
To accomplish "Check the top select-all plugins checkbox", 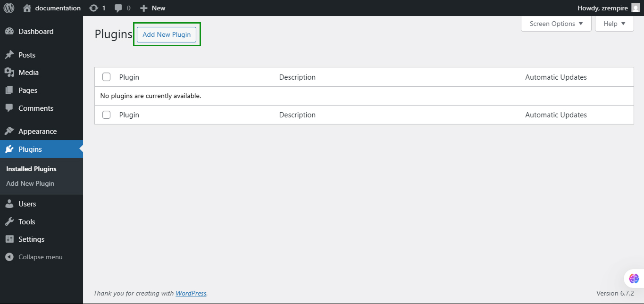I will (x=106, y=76).
